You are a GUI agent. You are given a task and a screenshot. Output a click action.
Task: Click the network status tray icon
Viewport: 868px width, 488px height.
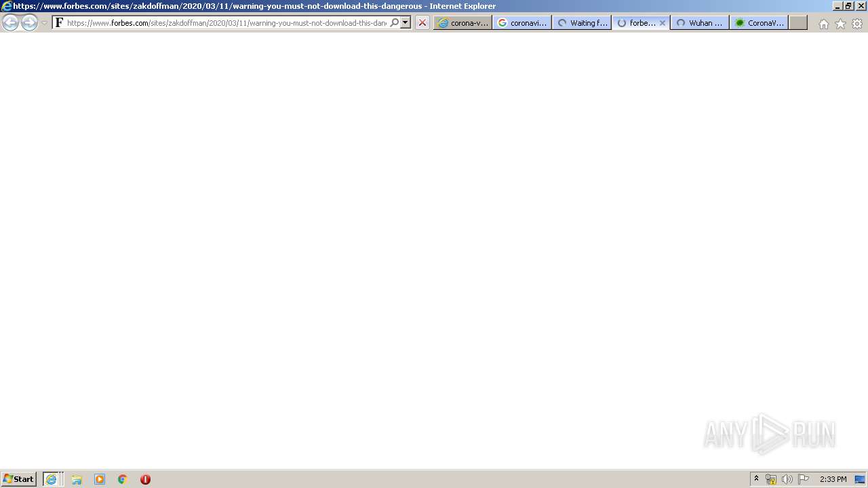(x=771, y=479)
